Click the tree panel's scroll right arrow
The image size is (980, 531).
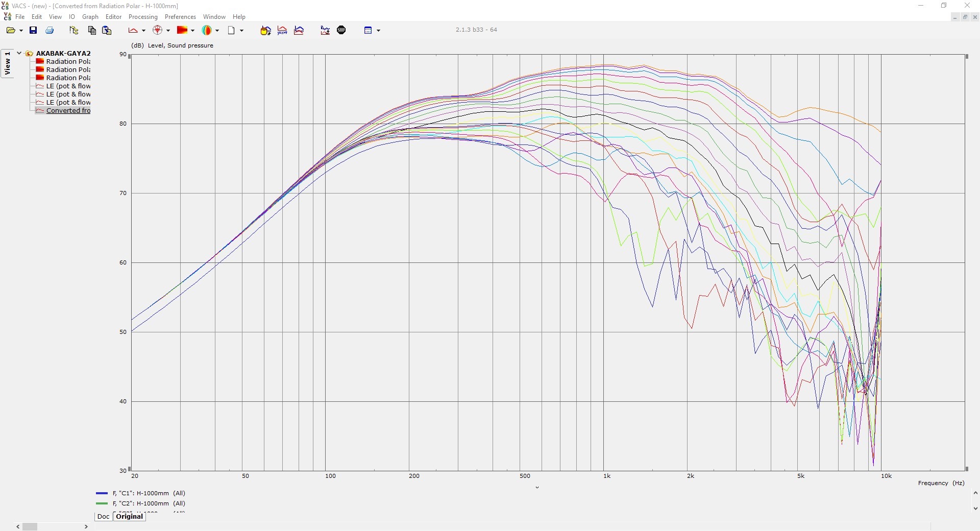pyautogui.click(x=86, y=526)
